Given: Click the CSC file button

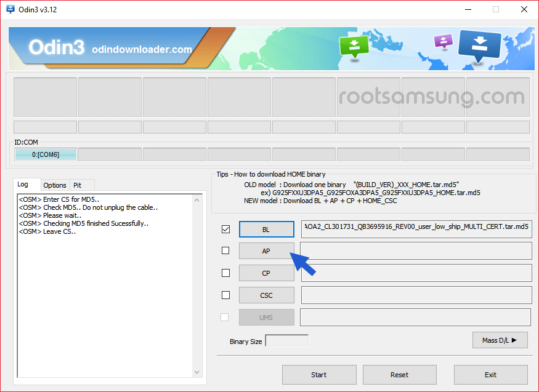Looking at the screenshot, I should (x=266, y=295).
